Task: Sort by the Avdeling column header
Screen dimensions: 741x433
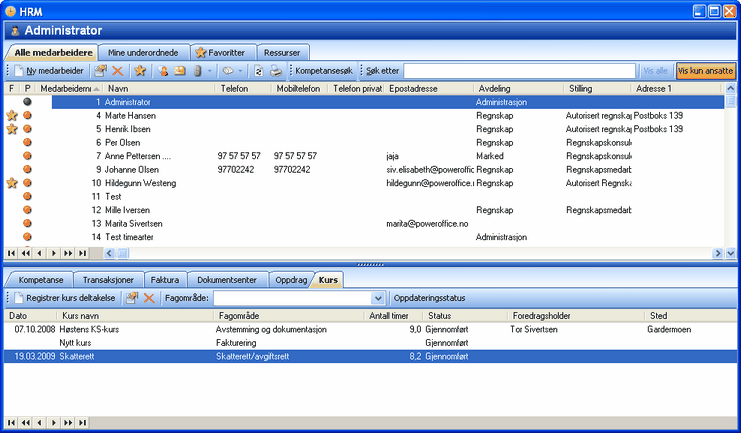Action: (518, 88)
